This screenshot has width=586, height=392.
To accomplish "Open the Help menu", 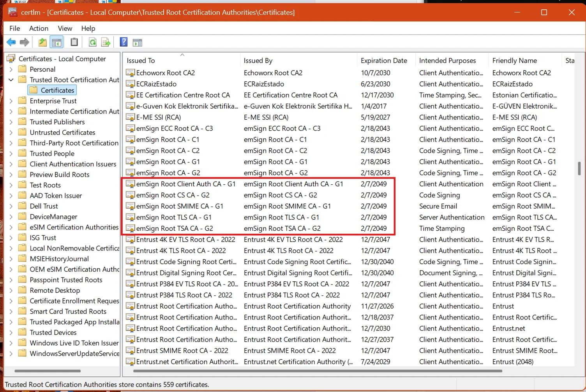I will point(88,28).
